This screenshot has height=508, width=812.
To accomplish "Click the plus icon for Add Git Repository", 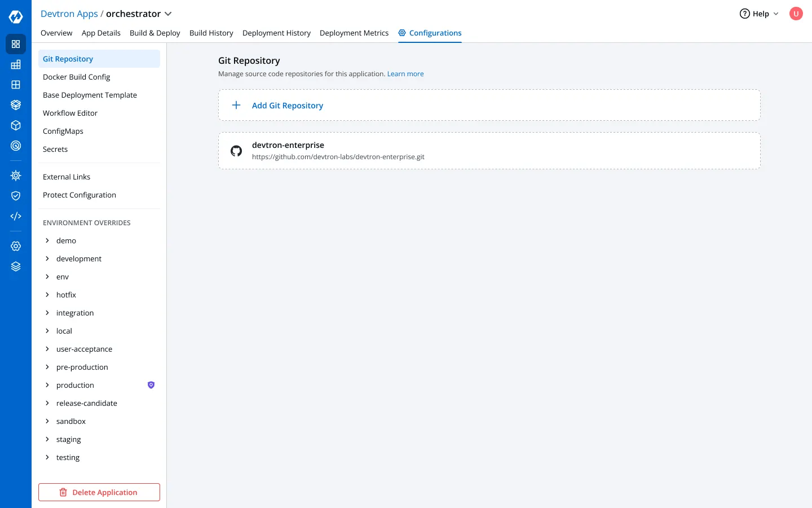I will (x=236, y=105).
